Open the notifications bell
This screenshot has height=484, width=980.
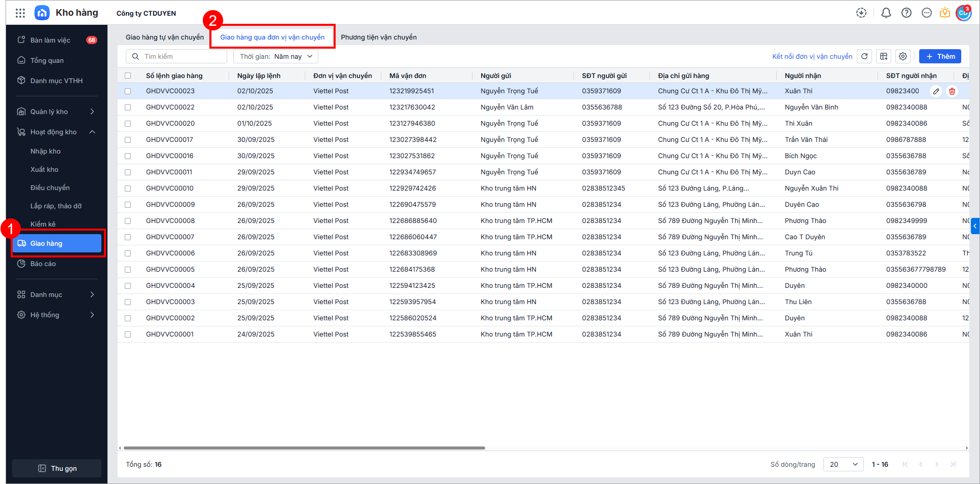886,13
